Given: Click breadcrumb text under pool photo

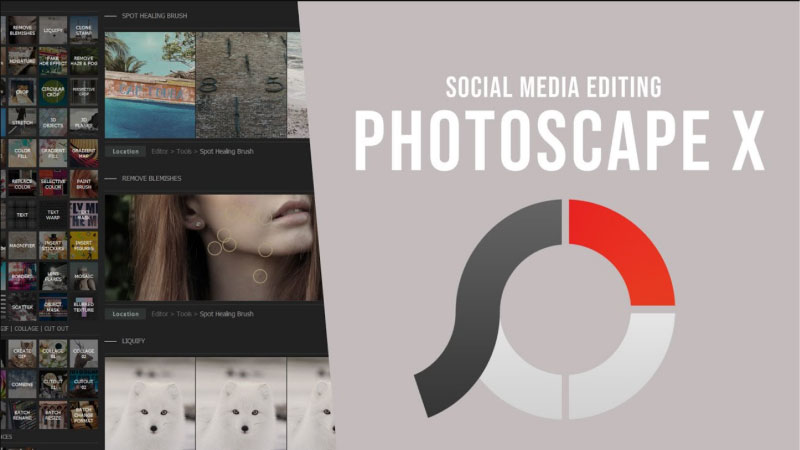Looking at the screenshot, I should click(x=203, y=152).
